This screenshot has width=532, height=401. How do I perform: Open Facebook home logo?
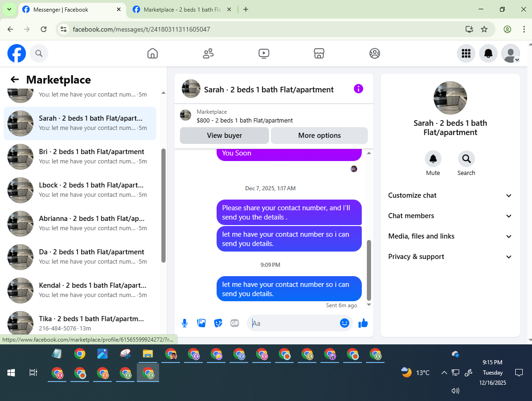pyautogui.click(x=17, y=53)
